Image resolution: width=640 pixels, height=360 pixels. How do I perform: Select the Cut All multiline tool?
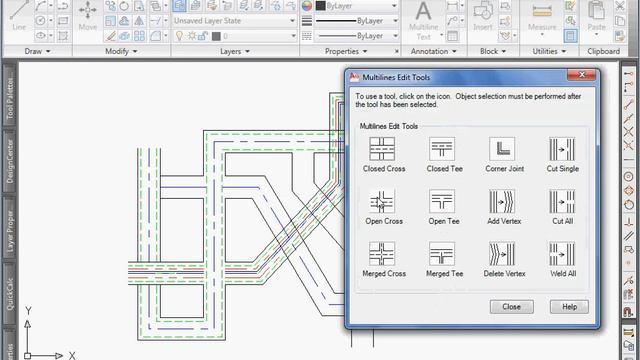point(562,201)
